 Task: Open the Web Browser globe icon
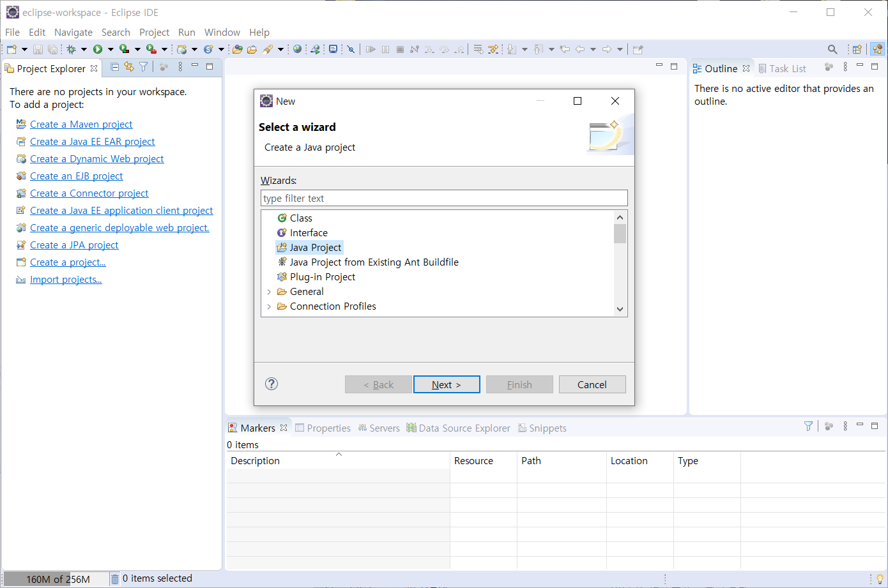pos(297,49)
